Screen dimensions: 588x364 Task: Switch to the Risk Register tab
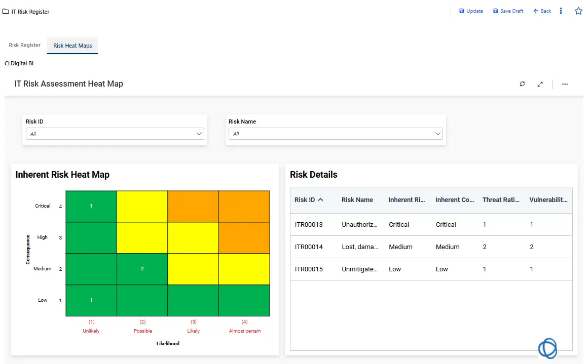[25, 45]
